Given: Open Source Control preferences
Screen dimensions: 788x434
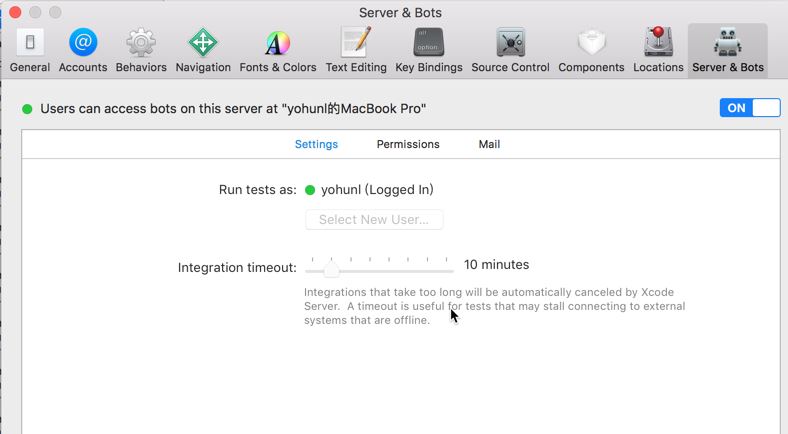Looking at the screenshot, I should pos(510,50).
